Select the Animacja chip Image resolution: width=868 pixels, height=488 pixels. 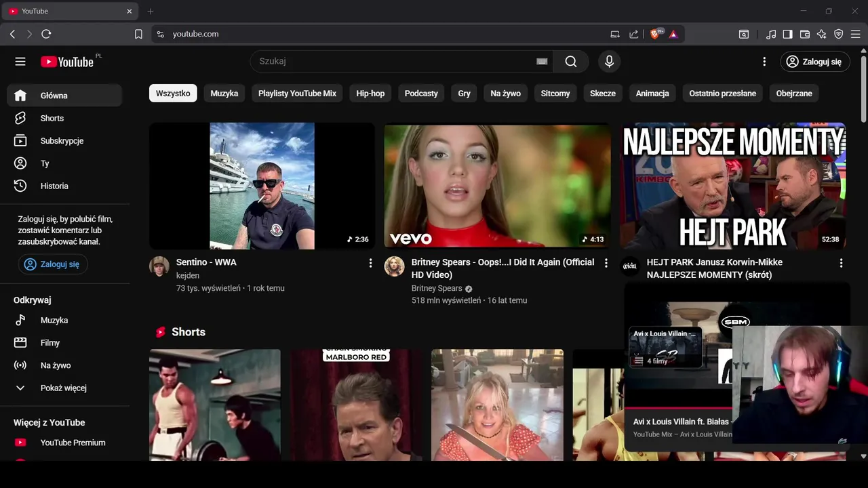[652, 94]
